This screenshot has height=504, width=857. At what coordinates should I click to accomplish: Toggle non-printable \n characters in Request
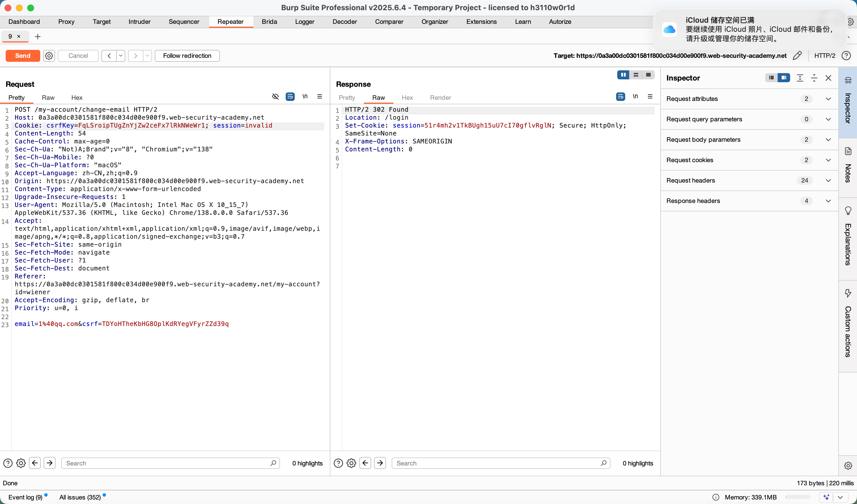305,97
